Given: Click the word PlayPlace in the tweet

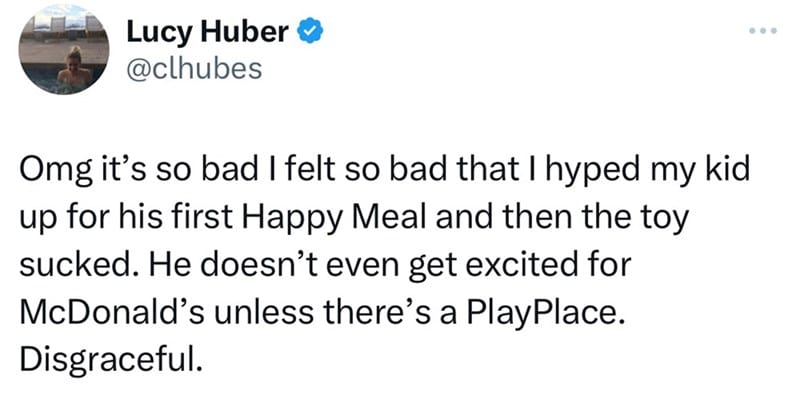Looking at the screenshot, I should [544, 315].
